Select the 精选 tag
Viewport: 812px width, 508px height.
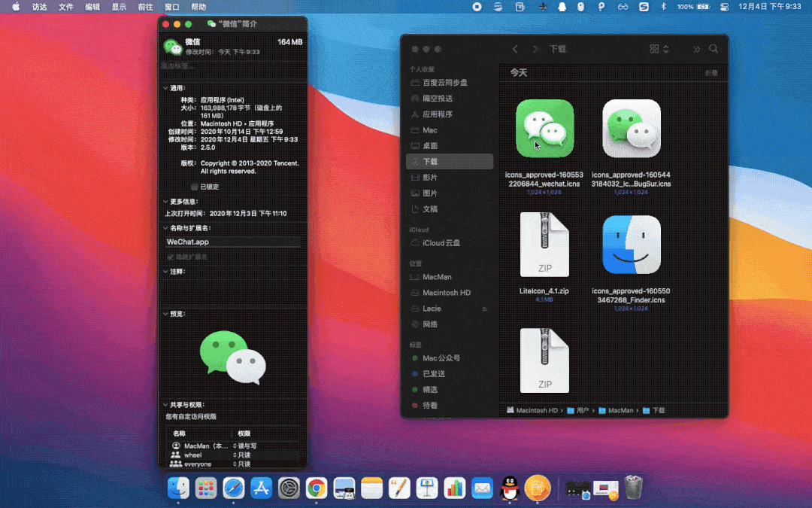[429, 390]
